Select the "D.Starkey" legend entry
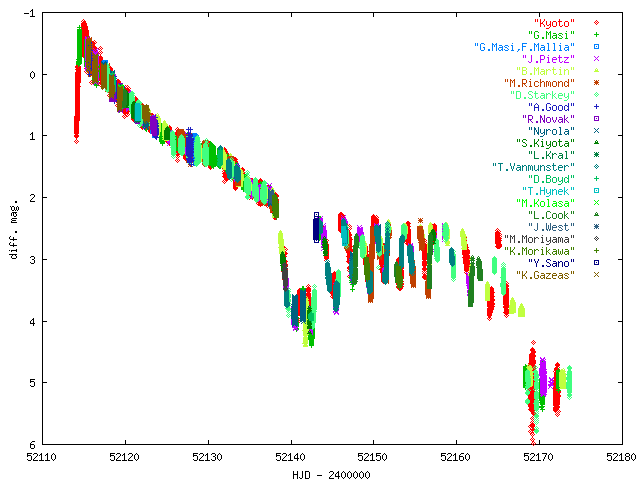640x480 pixels. [542, 95]
